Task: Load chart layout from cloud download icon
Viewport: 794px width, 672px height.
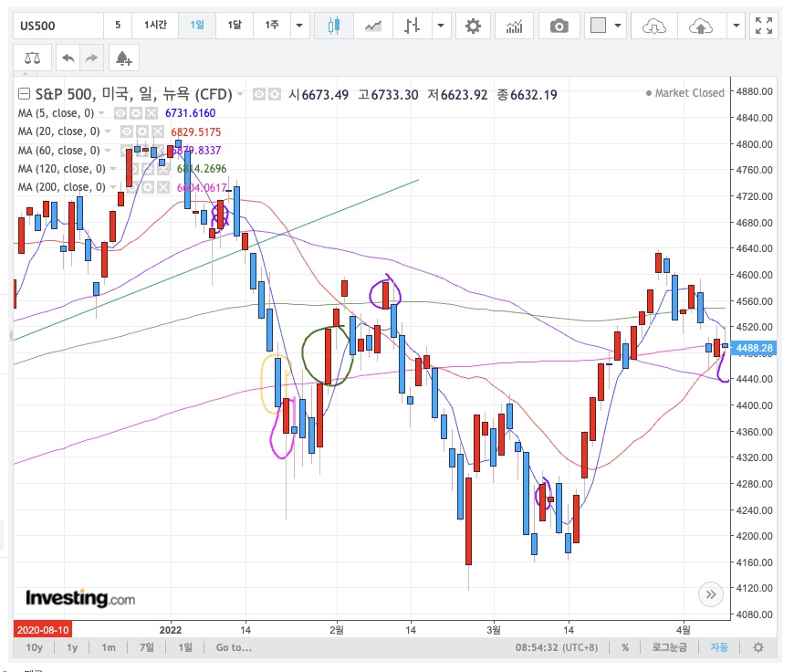Action: 653,26
